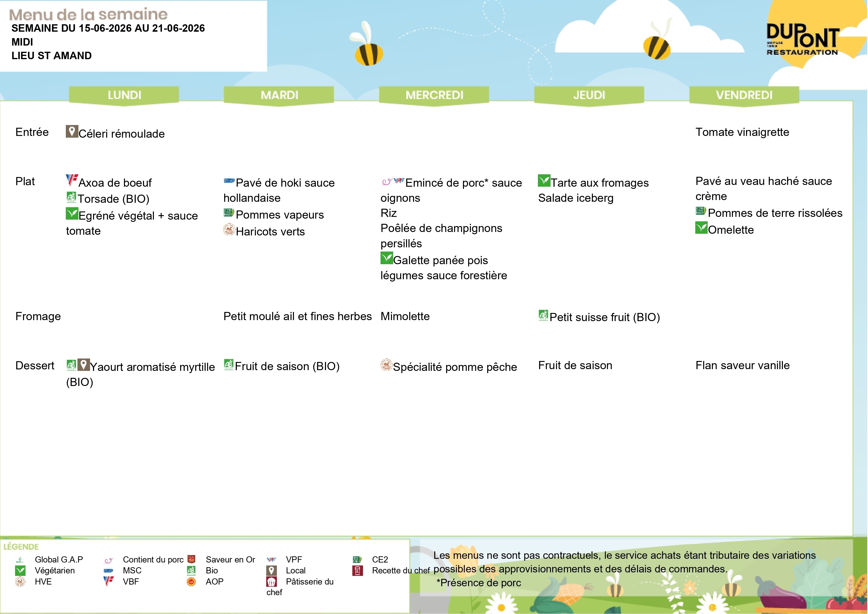
Task: Click the MSC icon beside Pavé de hoki
Action: pyautogui.click(x=229, y=181)
